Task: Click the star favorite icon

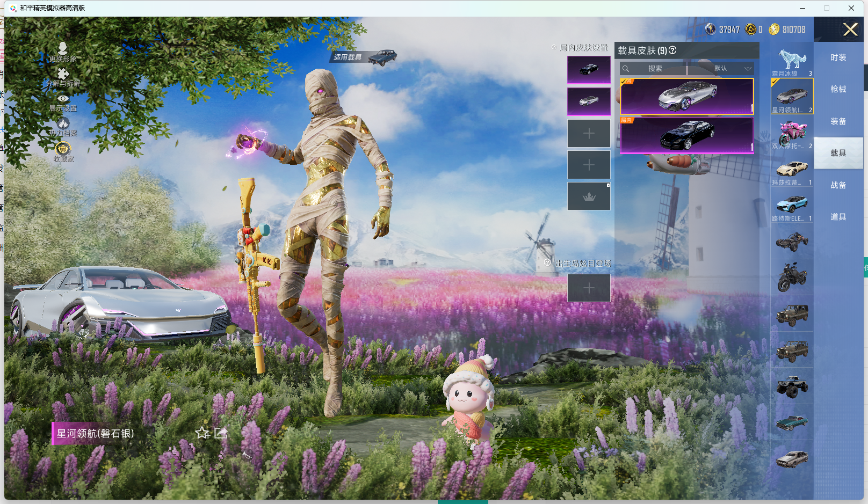Action: 202,433
